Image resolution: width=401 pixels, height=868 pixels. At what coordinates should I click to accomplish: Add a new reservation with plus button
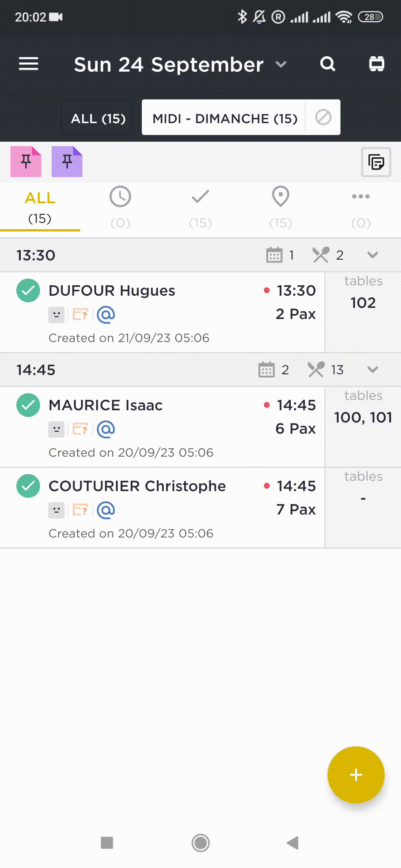(356, 775)
